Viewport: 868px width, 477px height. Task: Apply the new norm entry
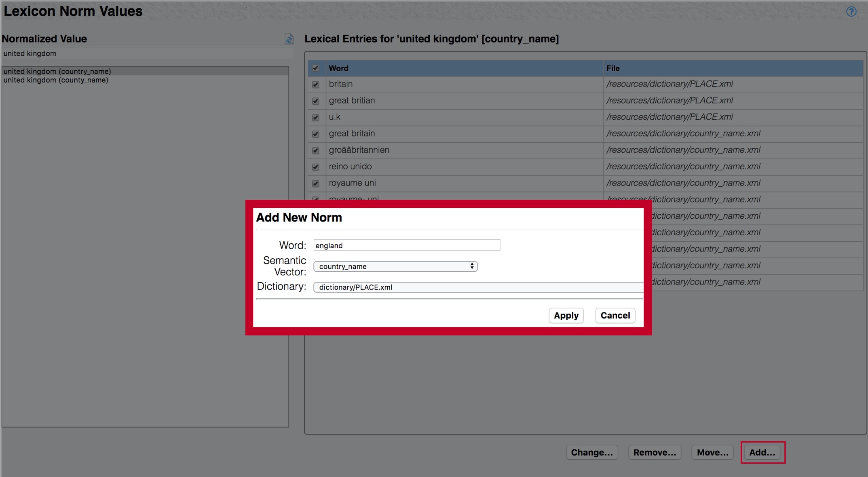[566, 315]
